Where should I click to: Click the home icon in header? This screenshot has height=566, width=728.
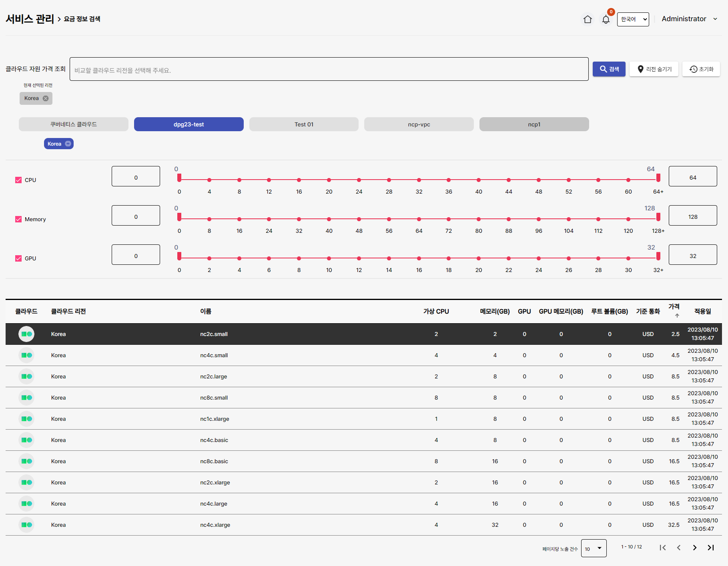click(588, 19)
